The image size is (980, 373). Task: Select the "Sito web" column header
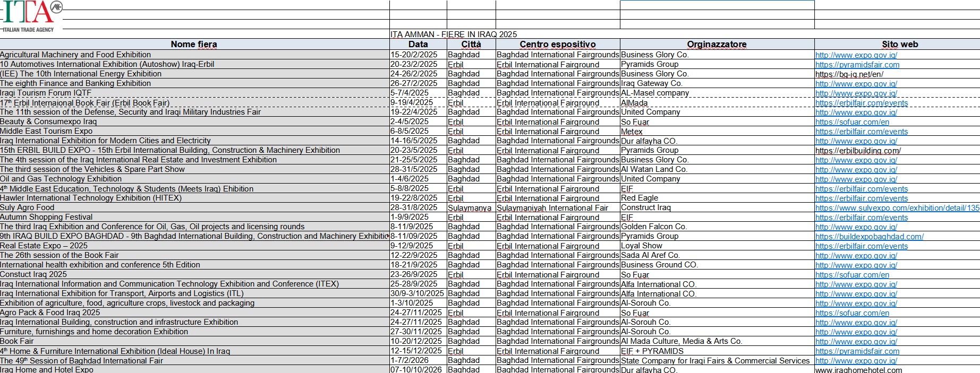897,44
